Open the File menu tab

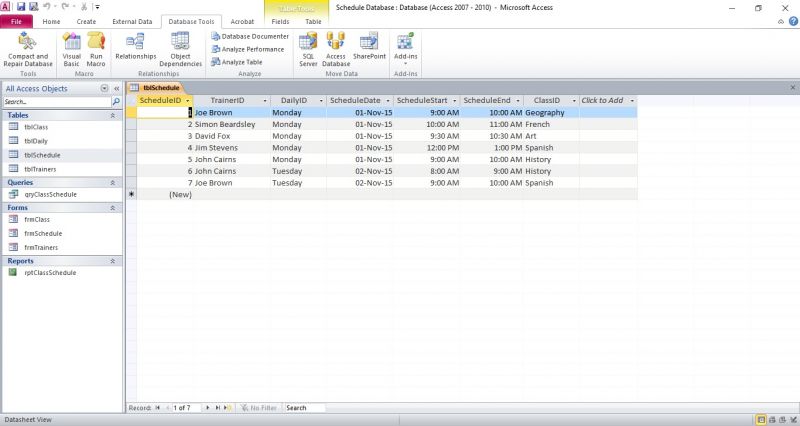17,20
